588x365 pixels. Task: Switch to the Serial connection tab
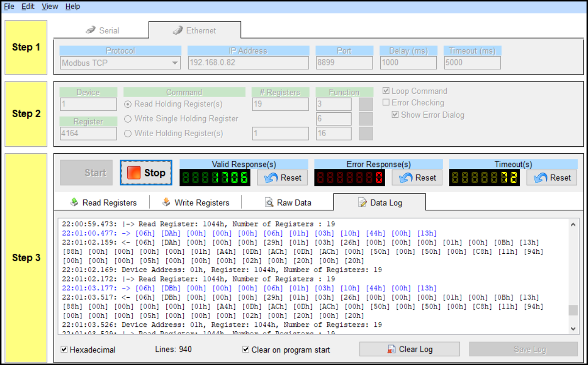click(102, 30)
